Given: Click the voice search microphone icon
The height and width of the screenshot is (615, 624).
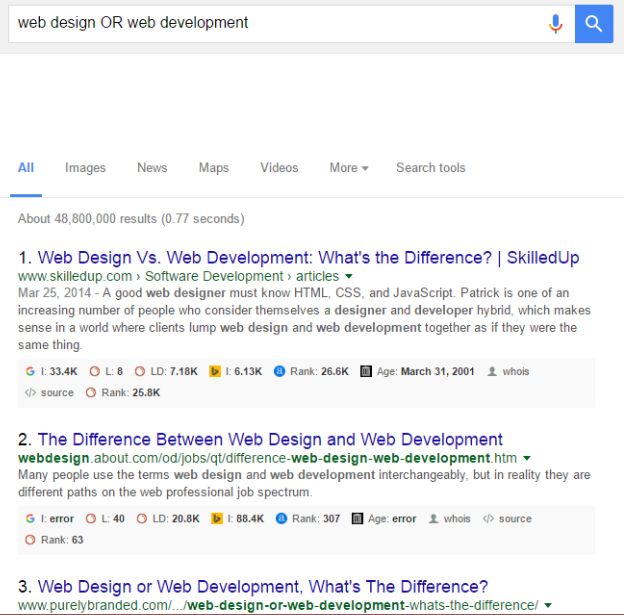Looking at the screenshot, I should coord(556,24).
